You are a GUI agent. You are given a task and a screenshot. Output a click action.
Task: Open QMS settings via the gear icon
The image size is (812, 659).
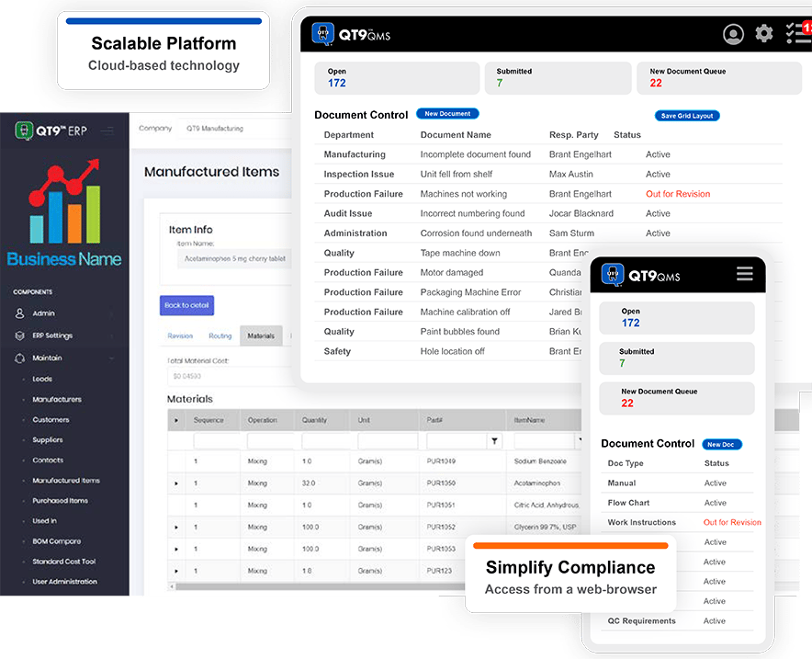click(764, 33)
